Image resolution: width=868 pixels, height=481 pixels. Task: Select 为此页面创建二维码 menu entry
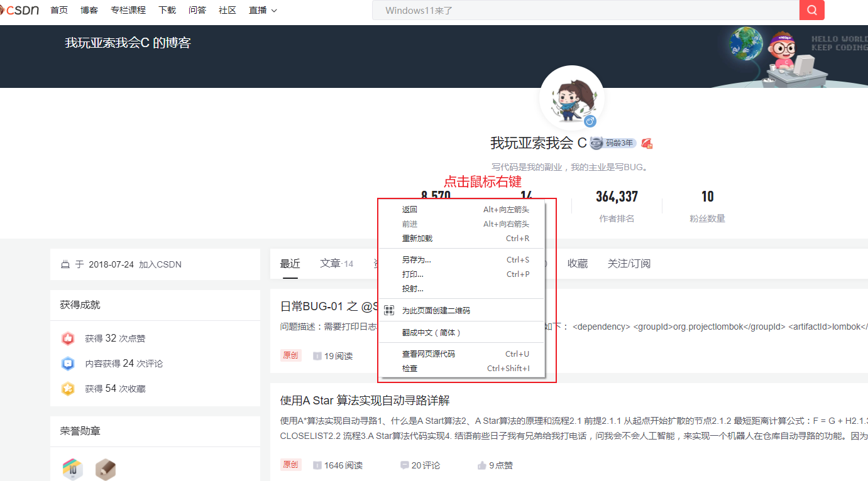[x=462, y=310]
